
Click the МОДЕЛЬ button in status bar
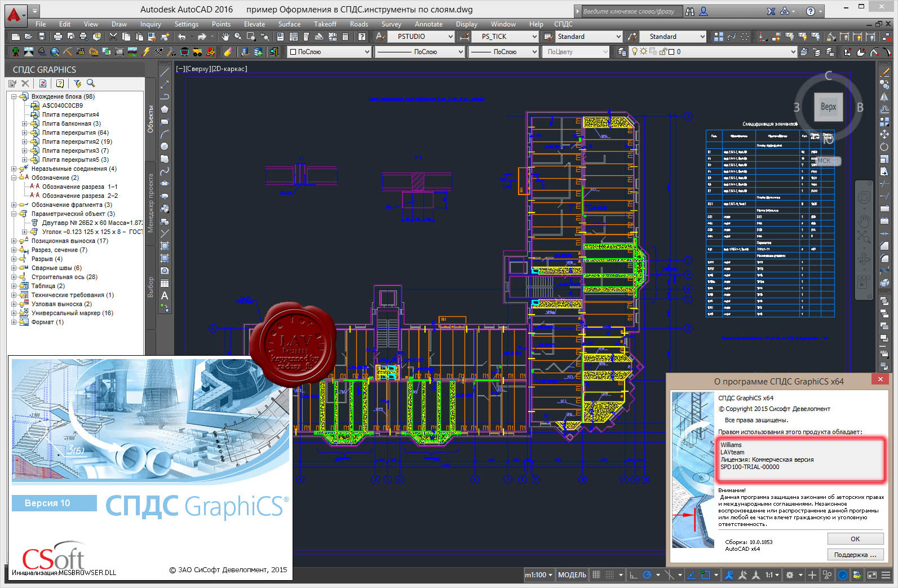pyautogui.click(x=572, y=575)
